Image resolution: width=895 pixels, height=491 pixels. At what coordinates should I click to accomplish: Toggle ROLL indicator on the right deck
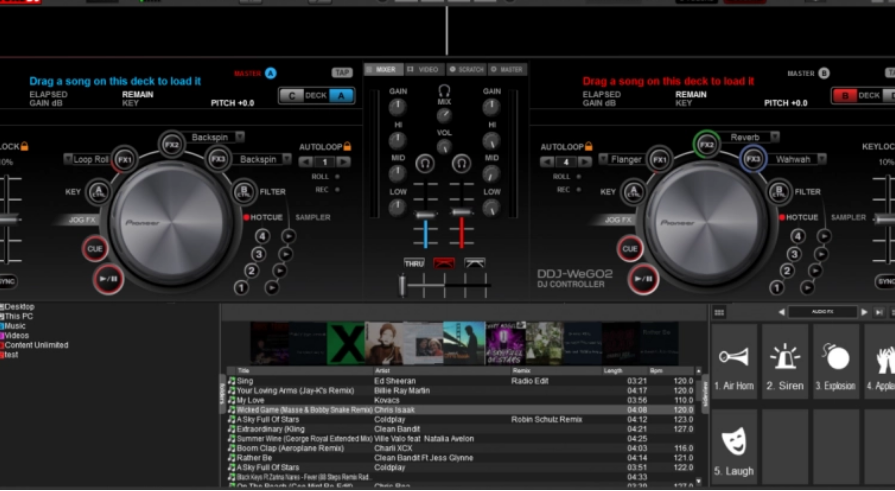pyautogui.click(x=578, y=177)
